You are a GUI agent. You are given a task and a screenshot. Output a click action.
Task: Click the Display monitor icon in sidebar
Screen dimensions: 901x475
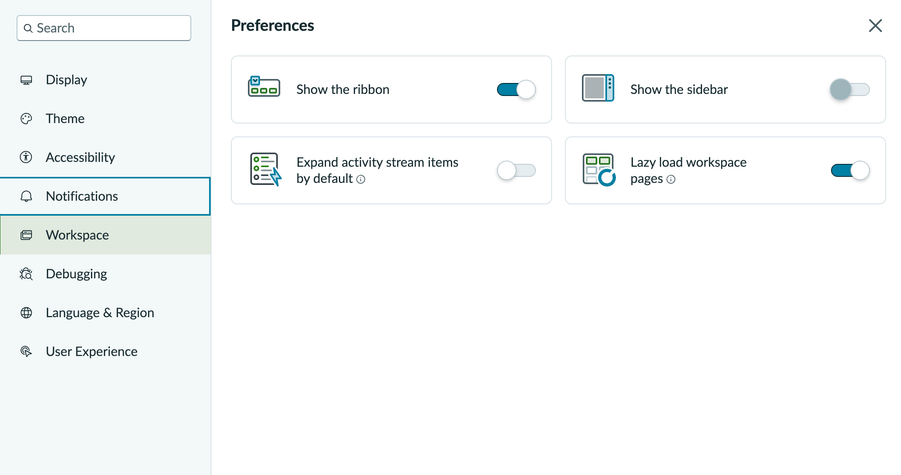(26, 80)
